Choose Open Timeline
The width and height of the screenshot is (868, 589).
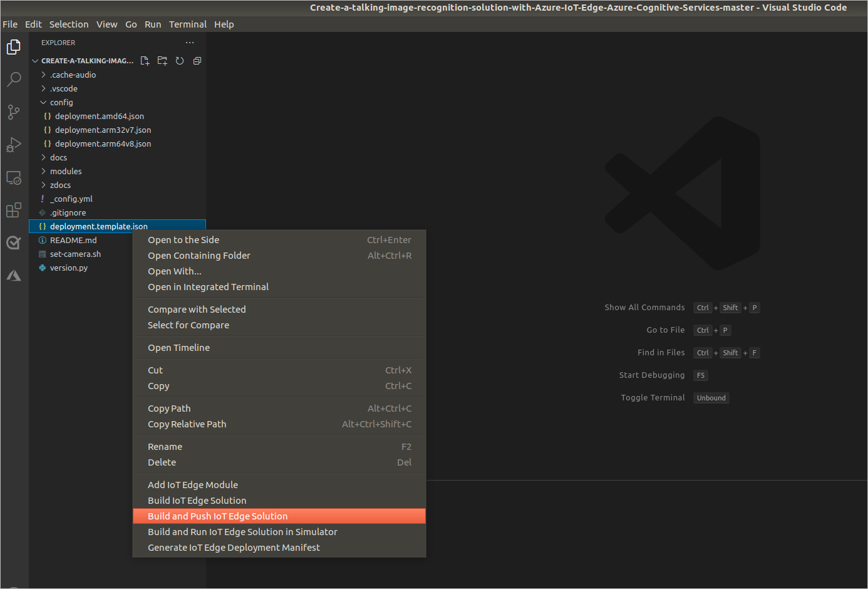279,348
